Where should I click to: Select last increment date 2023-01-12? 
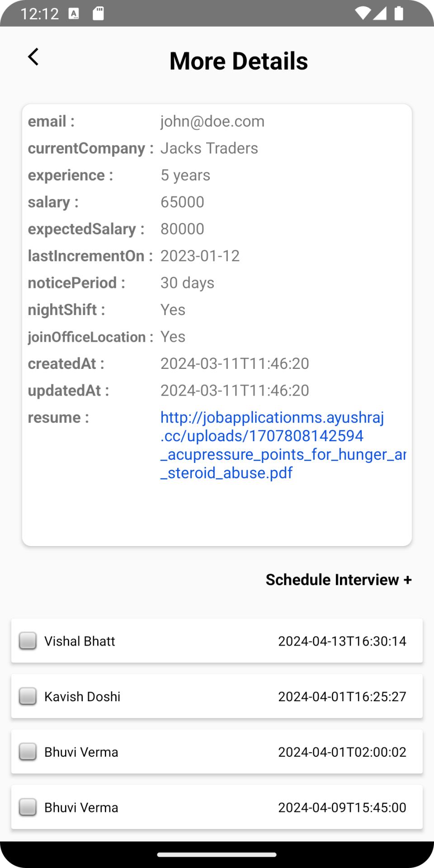(200, 256)
